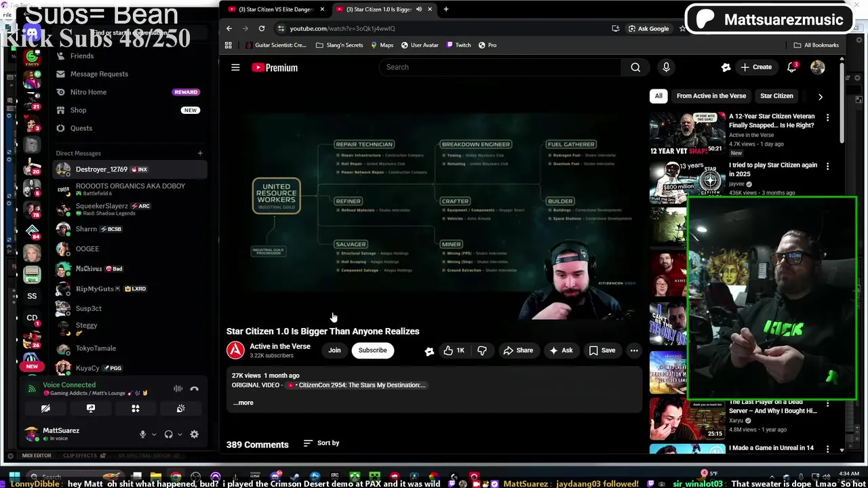This screenshot has width=868, height=488.
Task: Go back in Chrome browser history
Action: (229, 28)
